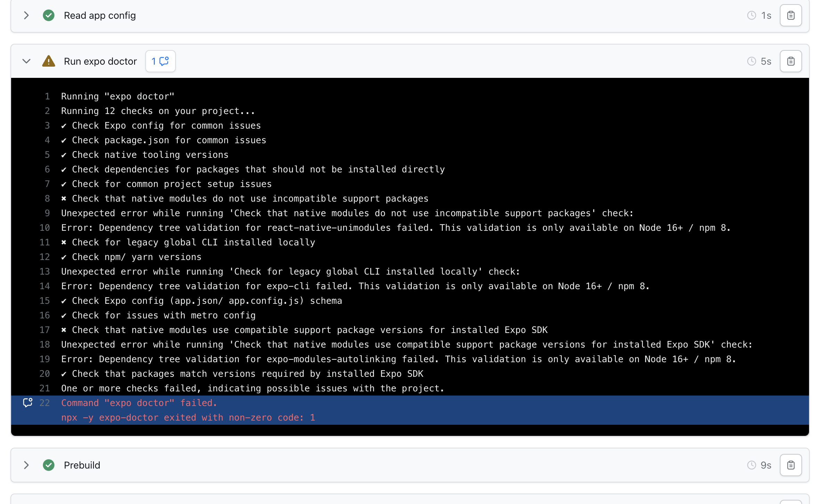
Task: Click line Check Expo config for common issues
Action: [161, 125]
